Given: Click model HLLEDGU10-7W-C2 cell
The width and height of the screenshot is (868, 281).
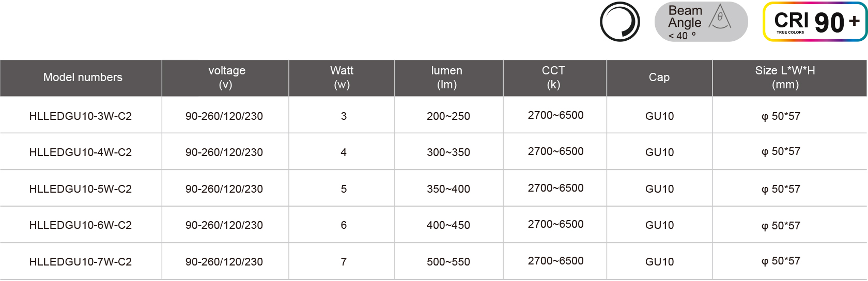Looking at the screenshot, I should (81, 262).
